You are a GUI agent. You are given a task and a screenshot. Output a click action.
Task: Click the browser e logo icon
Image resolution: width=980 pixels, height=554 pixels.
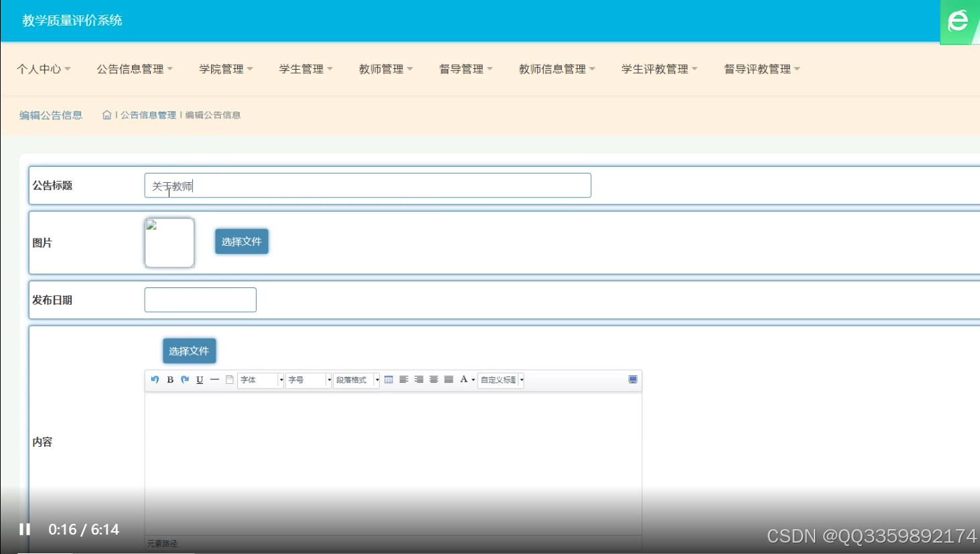(959, 21)
